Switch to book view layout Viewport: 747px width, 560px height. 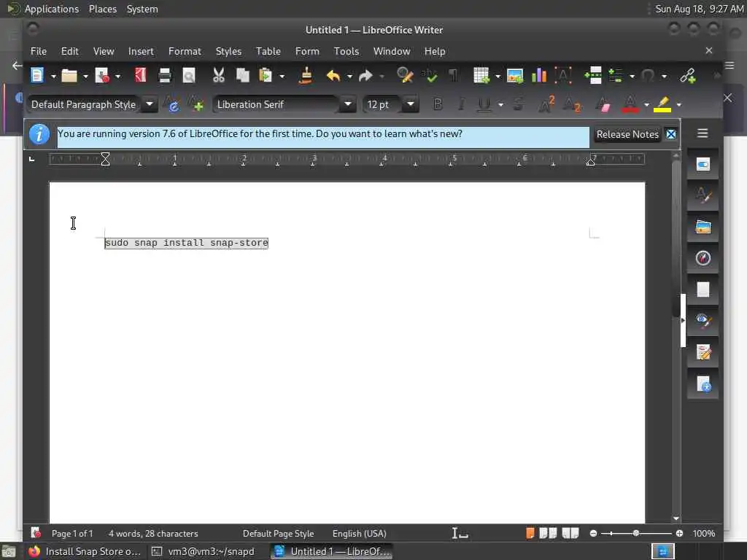[570, 533]
